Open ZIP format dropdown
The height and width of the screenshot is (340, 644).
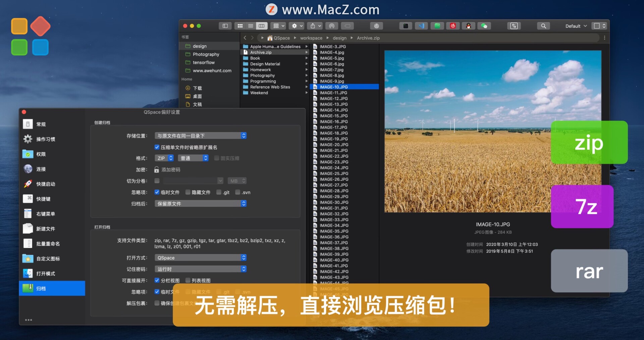164,158
